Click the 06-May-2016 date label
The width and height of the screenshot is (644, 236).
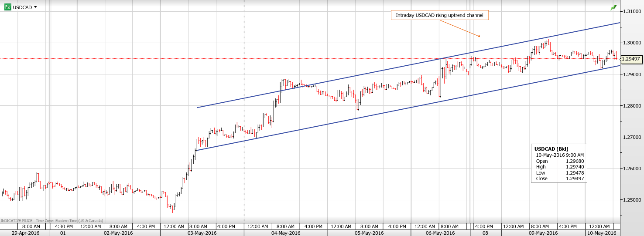pos(440,233)
